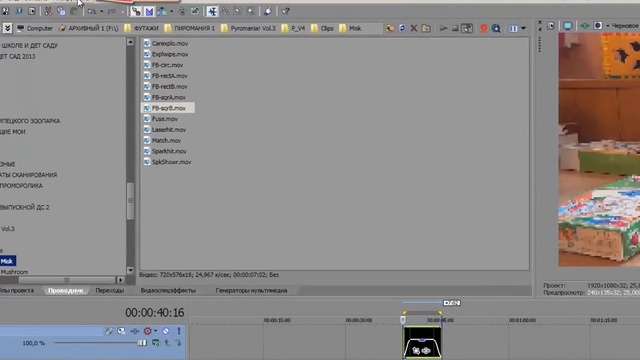Open the Черновое preview quality dropdown
This screenshot has height=360, width=640.
(x=625, y=26)
